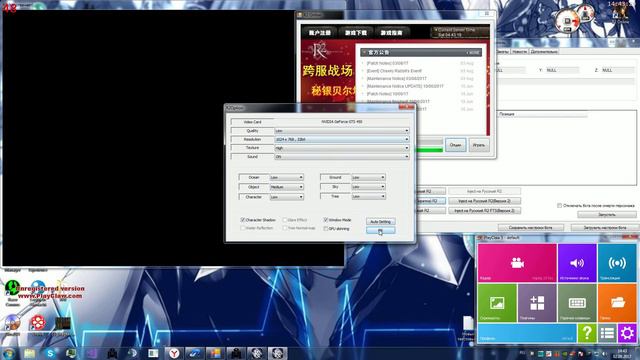Click the PlayClaw help question mark

tap(587, 333)
